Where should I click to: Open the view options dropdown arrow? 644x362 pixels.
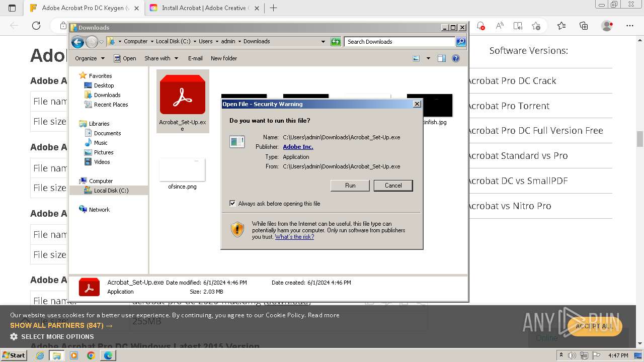[x=428, y=58]
